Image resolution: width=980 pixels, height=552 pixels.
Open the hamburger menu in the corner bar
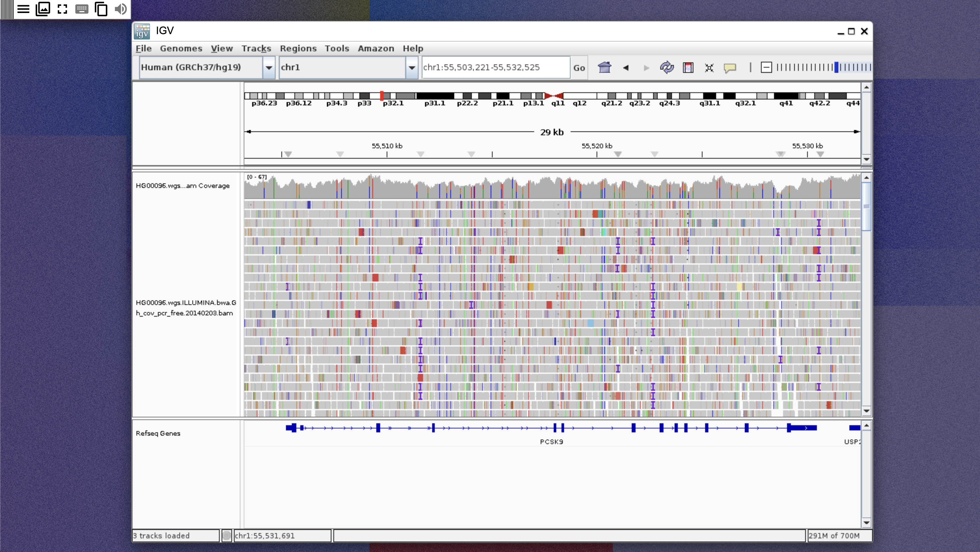pos(23,9)
